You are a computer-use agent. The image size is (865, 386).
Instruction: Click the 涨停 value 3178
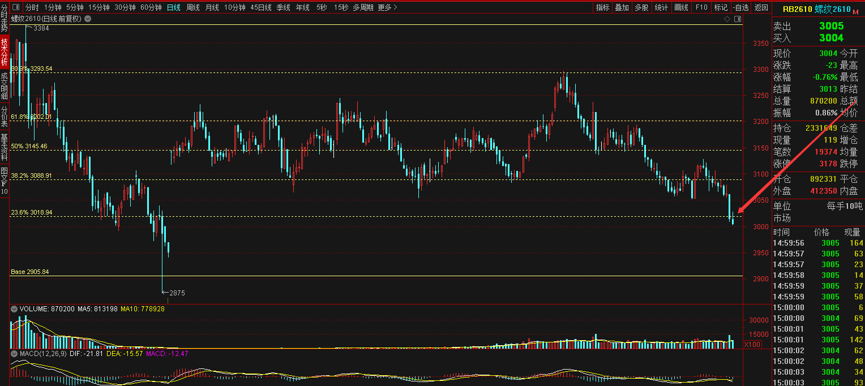(829, 164)
